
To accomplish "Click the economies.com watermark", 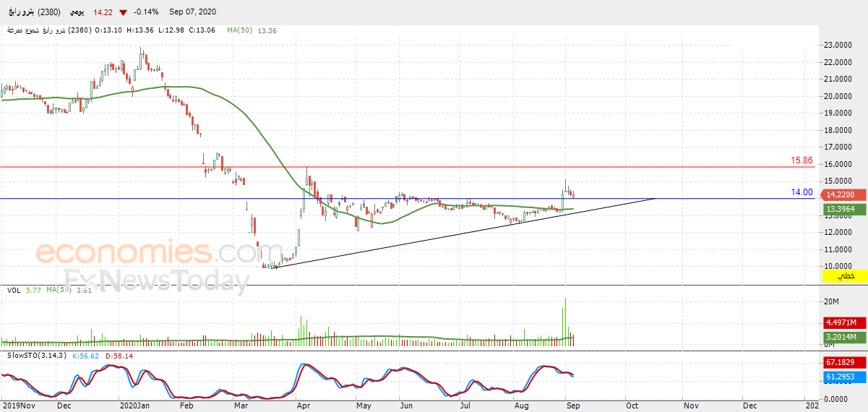I will [150, 253].
